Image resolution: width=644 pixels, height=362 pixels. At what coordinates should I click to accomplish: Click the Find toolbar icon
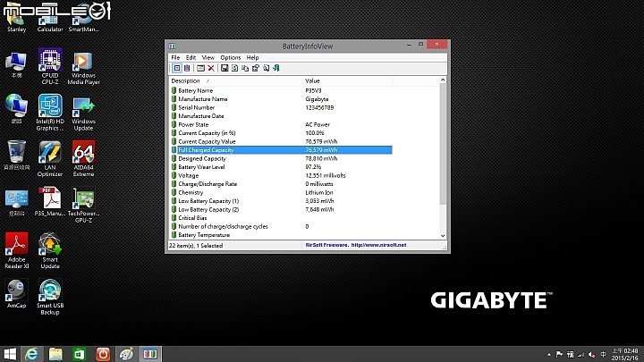(267, 68)
